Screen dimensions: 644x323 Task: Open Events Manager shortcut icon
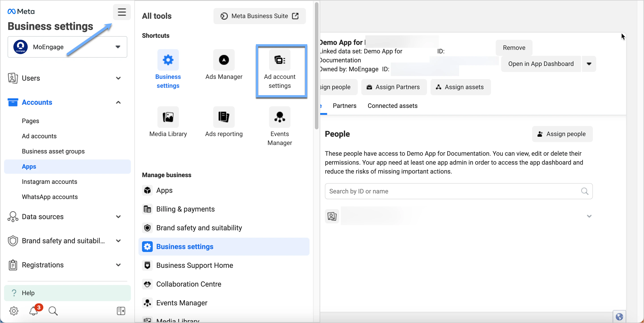click(x=280, y=117)
